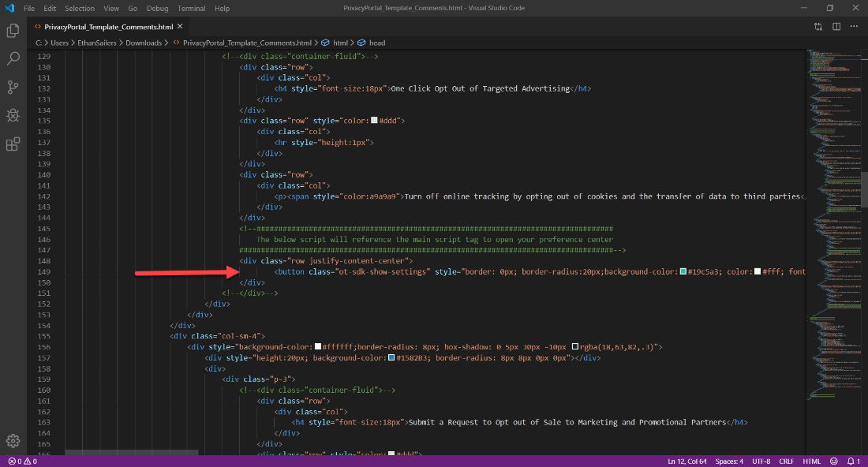Open the Run and Debug view
868x467 pixels.
(11, 115)
